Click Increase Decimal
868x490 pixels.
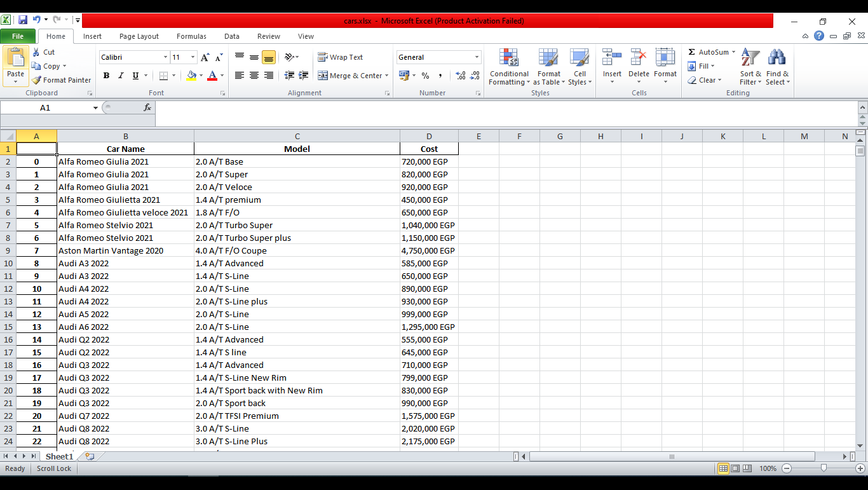(461, 76)
